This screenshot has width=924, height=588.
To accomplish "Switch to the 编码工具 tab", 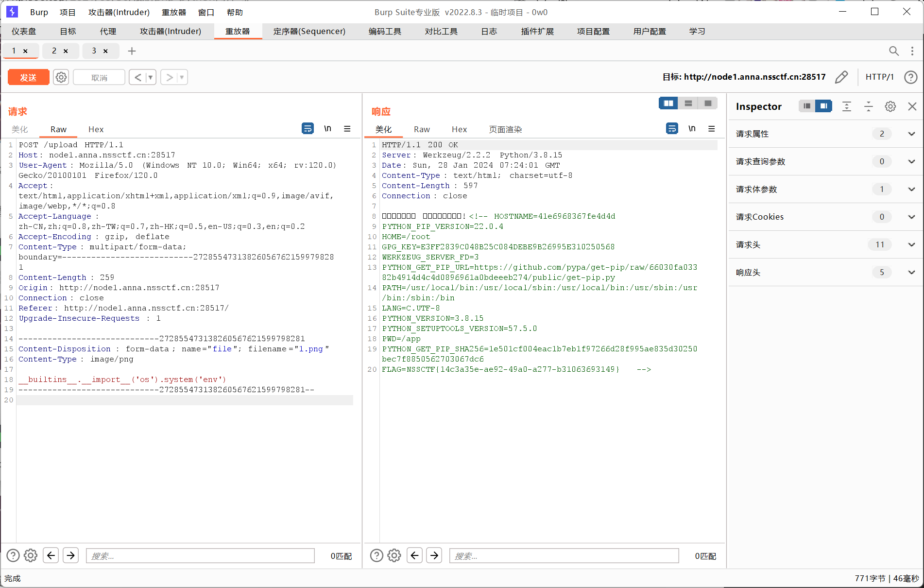I will point(385,31).
